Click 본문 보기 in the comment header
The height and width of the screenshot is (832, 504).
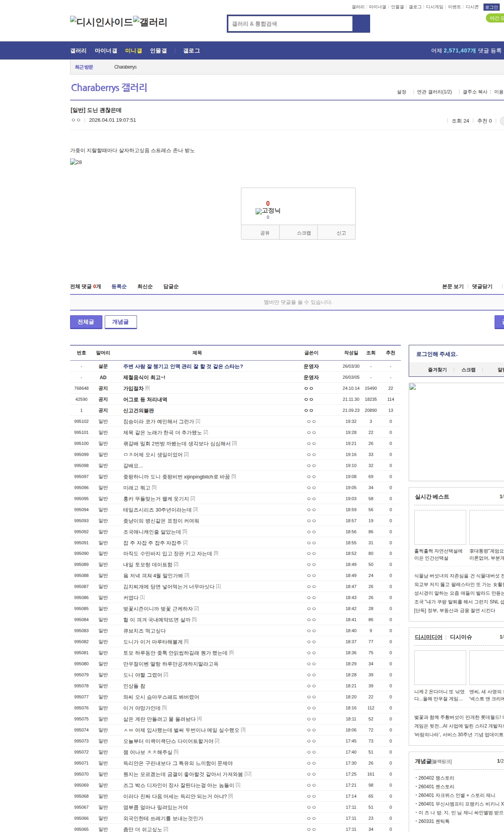(x=452, y=287)
